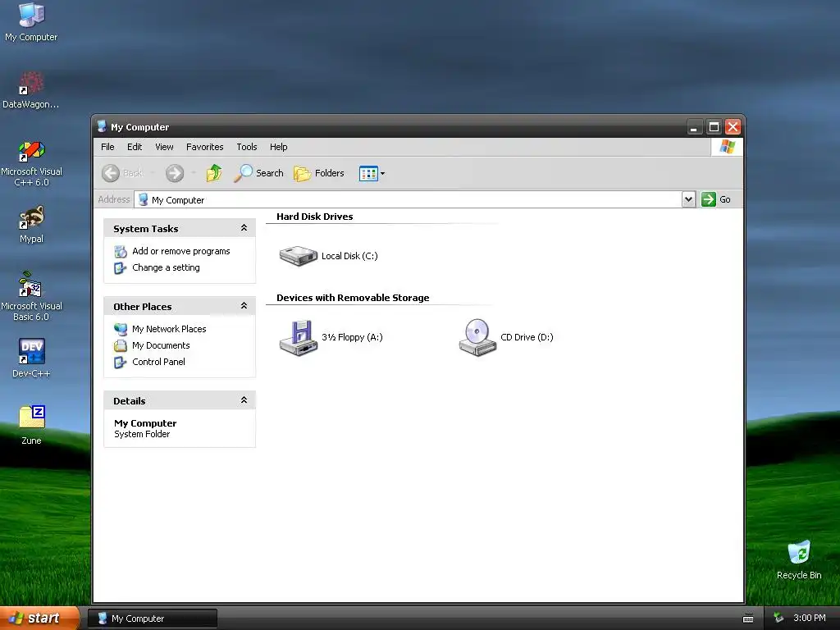Screen dimensions: 840x630
Task: Click My Computer taskbar button
Action: [152, 619]
